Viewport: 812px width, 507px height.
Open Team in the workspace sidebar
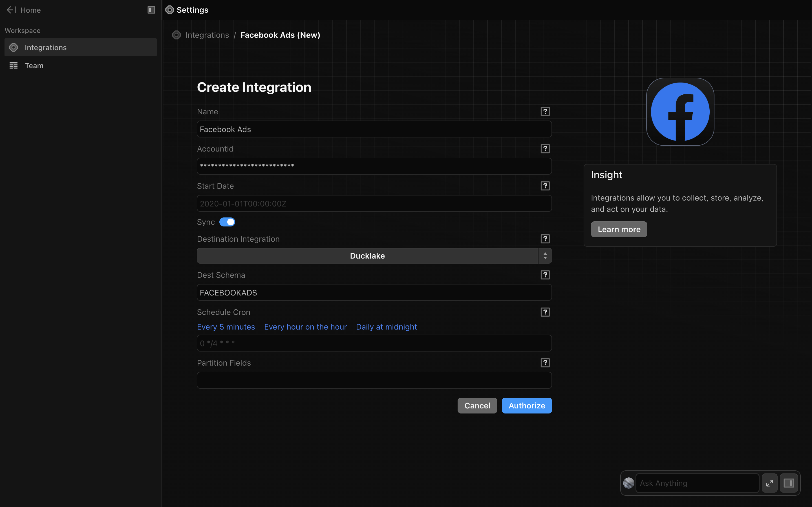34,66
